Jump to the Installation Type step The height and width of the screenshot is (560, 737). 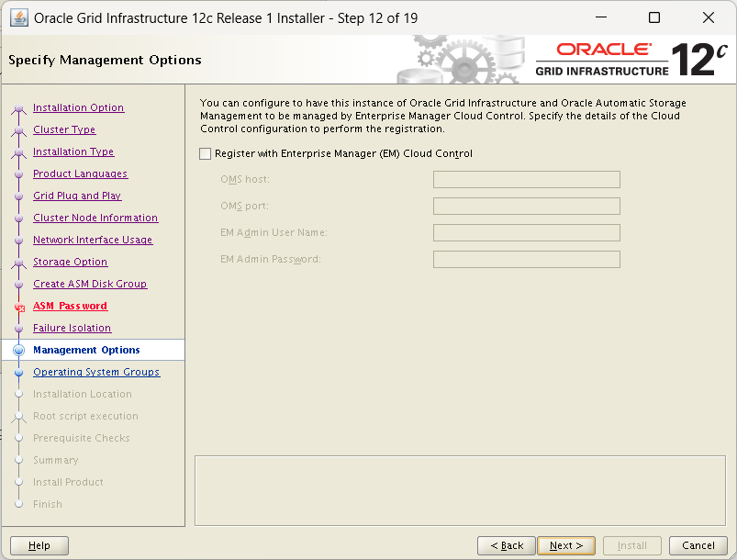click(x=73, y=151)
